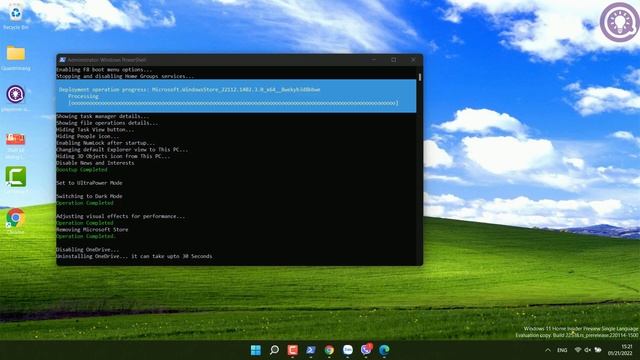Click the 'Removing Microsoft Store' line
The width and height of the screenshot is (640, 360).
92,230
